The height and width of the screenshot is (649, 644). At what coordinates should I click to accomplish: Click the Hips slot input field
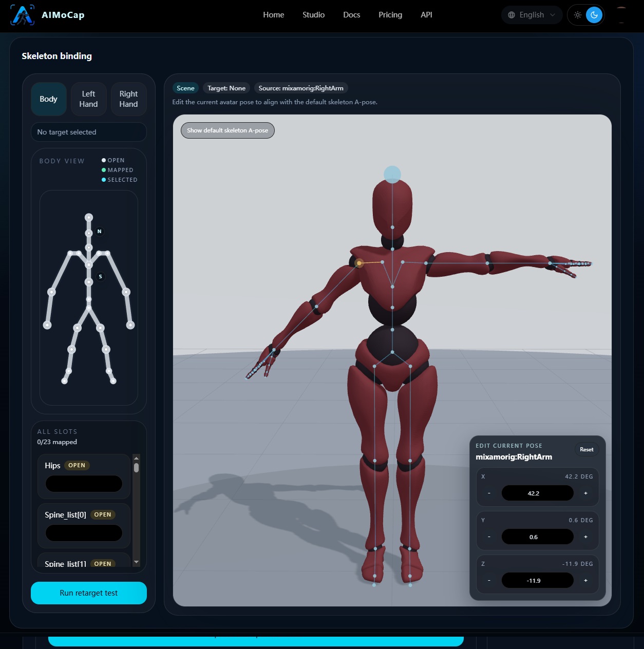tap(84, 484)
